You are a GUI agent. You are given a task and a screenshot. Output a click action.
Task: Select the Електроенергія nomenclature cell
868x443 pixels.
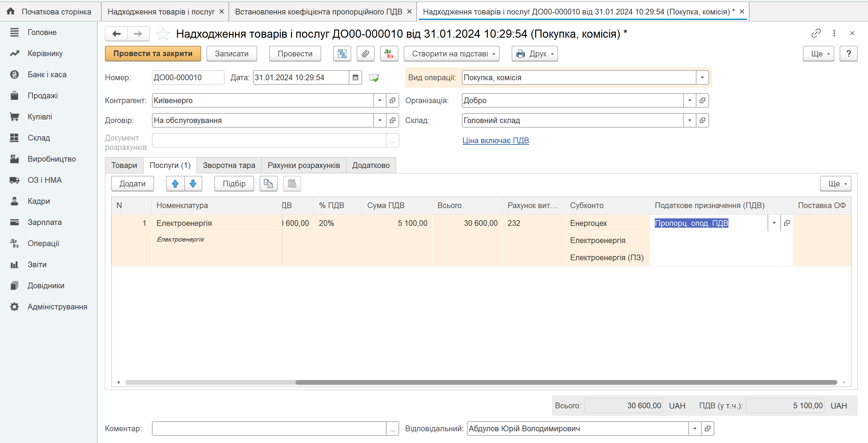click(x=217, y=223)
